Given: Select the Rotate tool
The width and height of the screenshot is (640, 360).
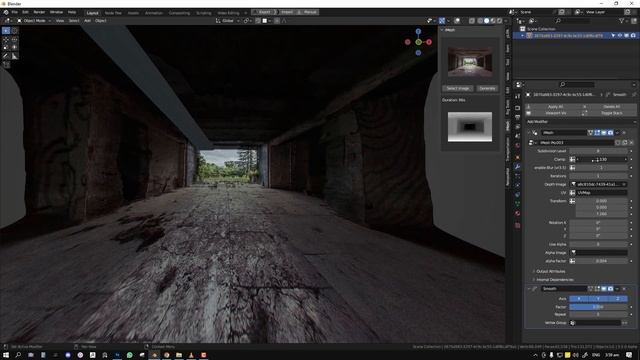Looking at the screenshot, I should point(15,40).
